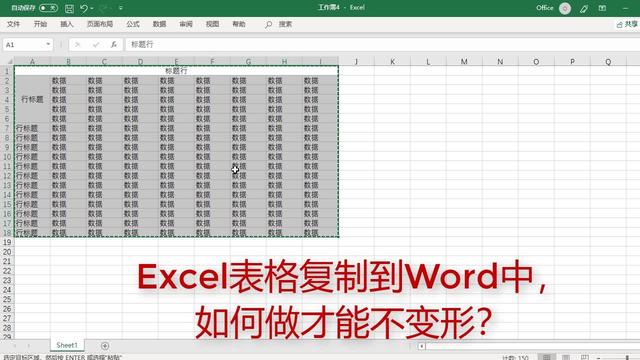Switch to Page Break Preview icon in status bar
The height and width of the screenshot is (360, 640).
coord(585,357)
